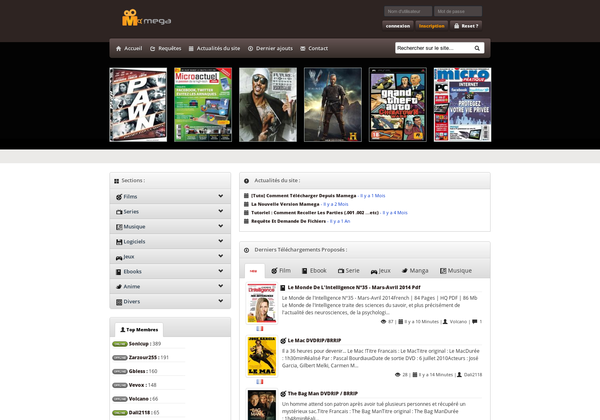Expand the Ebooks section chevron
600x420 pixels.
click(221, 271)
